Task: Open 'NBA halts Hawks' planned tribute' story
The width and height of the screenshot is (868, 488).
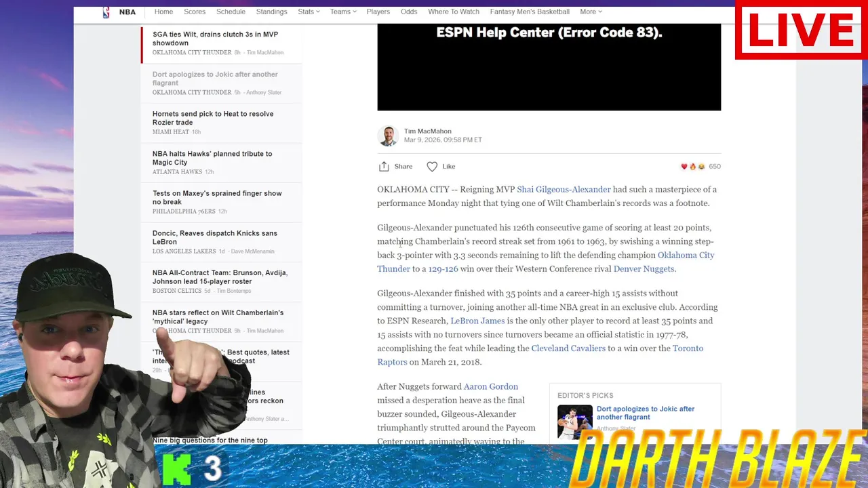Action: coord(212,158)
